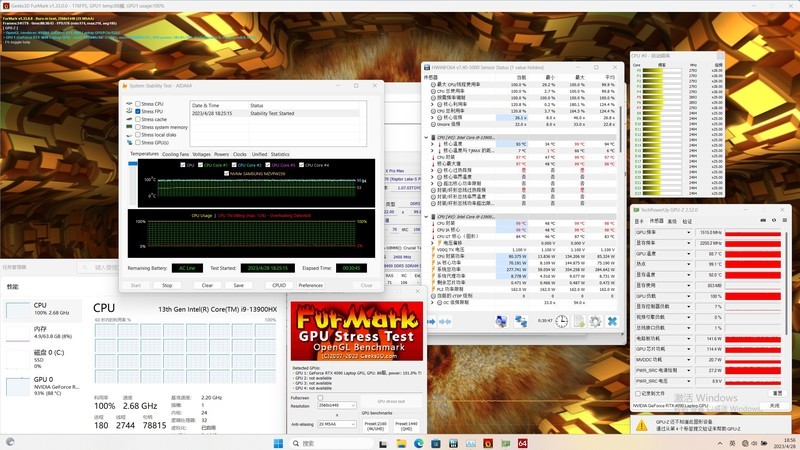800x450 pixels.
Task: Open File Explorer from taskbar
Action: [401, 443]
